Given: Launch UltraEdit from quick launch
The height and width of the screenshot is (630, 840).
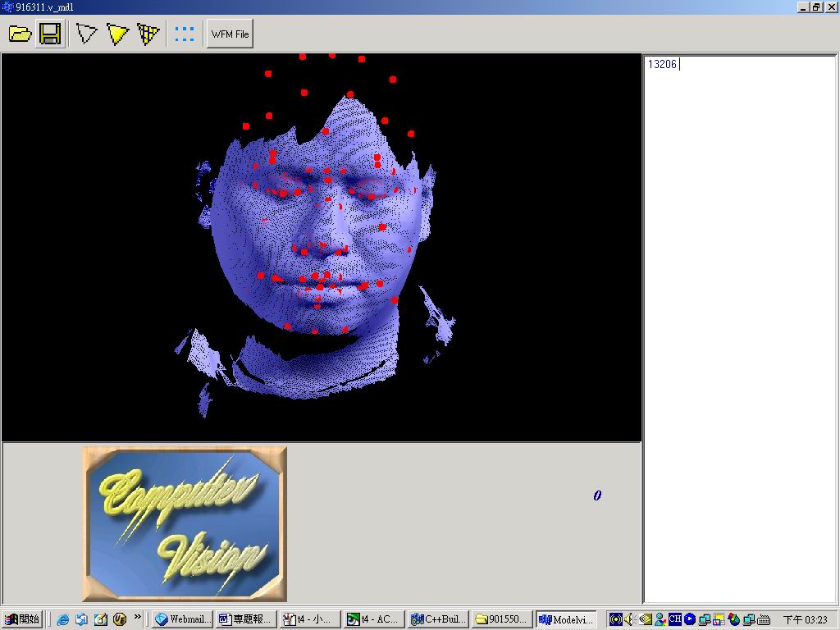Looking at the screenshot, I should click(x=119, y=619).
